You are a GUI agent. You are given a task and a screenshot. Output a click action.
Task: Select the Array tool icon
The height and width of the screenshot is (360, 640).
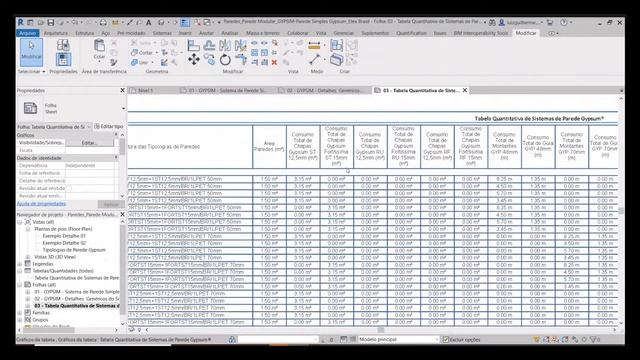(254, 53)
